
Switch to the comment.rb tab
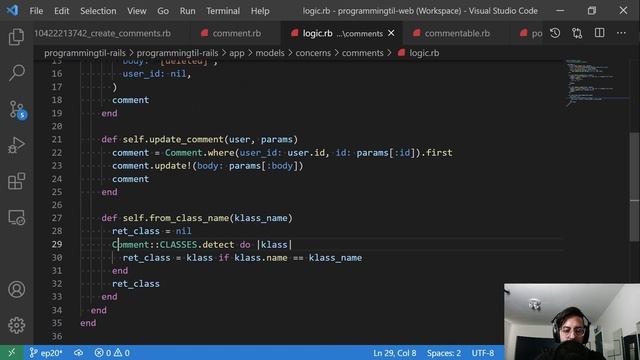coord(236,33)
